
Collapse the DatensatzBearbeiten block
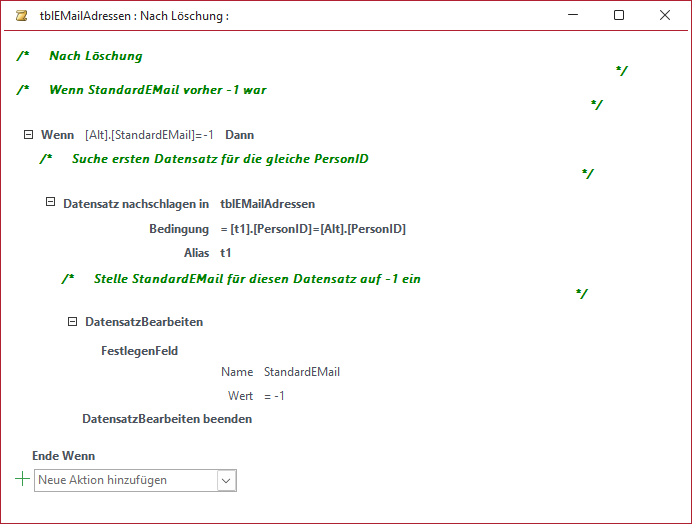click(x=72, y=322)
